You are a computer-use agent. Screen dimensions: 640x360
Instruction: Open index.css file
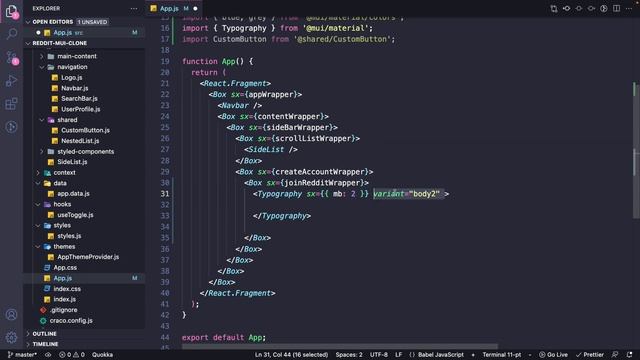coord(67,289)
